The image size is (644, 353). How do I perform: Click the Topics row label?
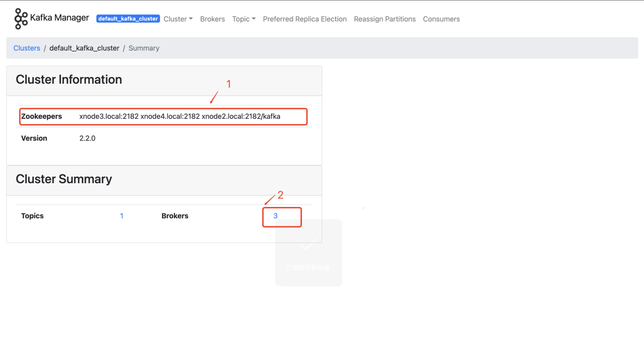(x=32, y=216)
